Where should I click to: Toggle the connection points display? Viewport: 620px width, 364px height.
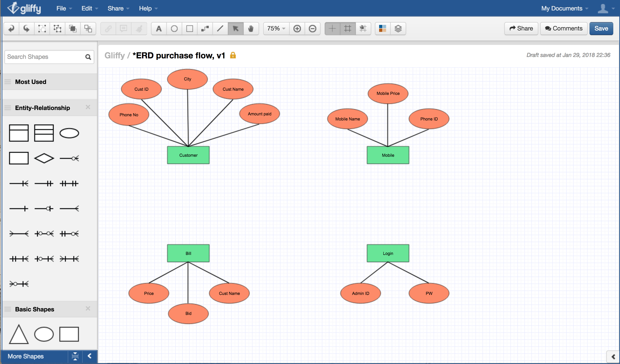334,28
